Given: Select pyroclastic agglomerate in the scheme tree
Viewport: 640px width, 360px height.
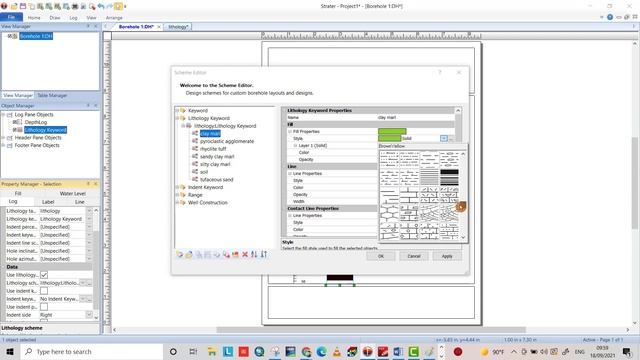Looking at the screenshot, I should [227, 141].
